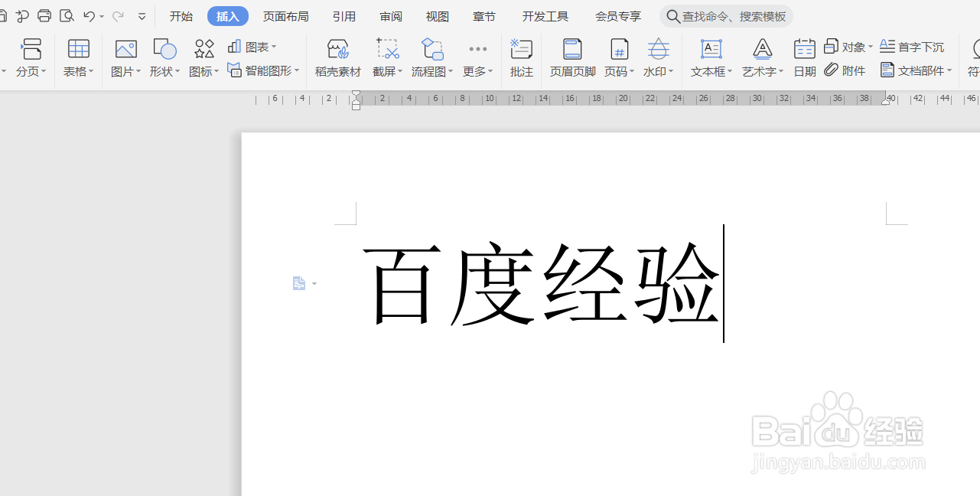Insert a picture using 图片 icon
The image size is (980, 496).
[x=125, y=50]
